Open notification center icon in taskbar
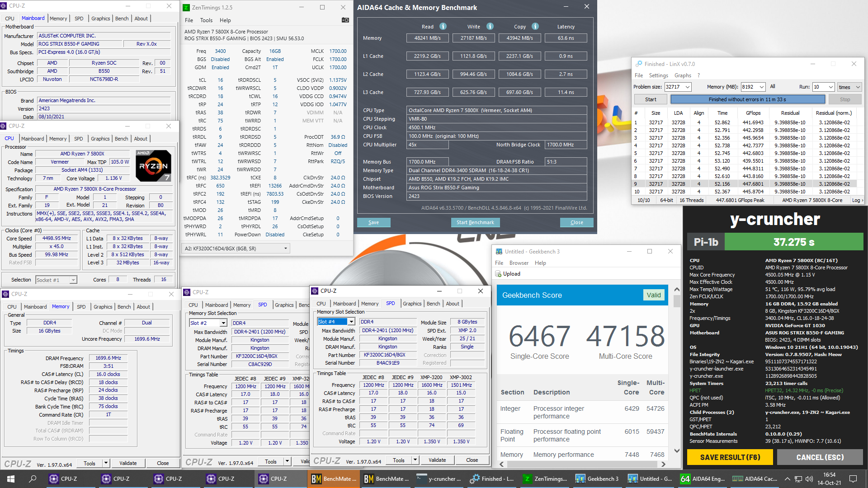The width and height of the screenshot is (868, 488). coord(853,479)
